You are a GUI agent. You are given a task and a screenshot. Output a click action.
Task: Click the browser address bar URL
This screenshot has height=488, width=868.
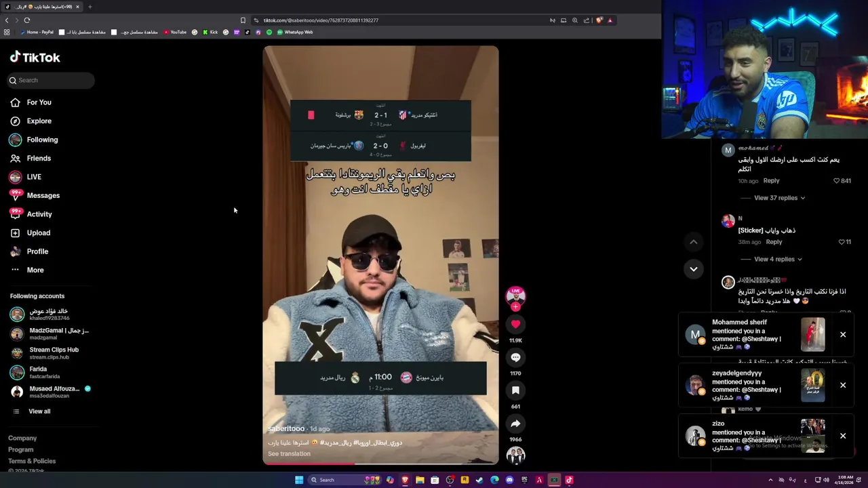pos(321,20)
